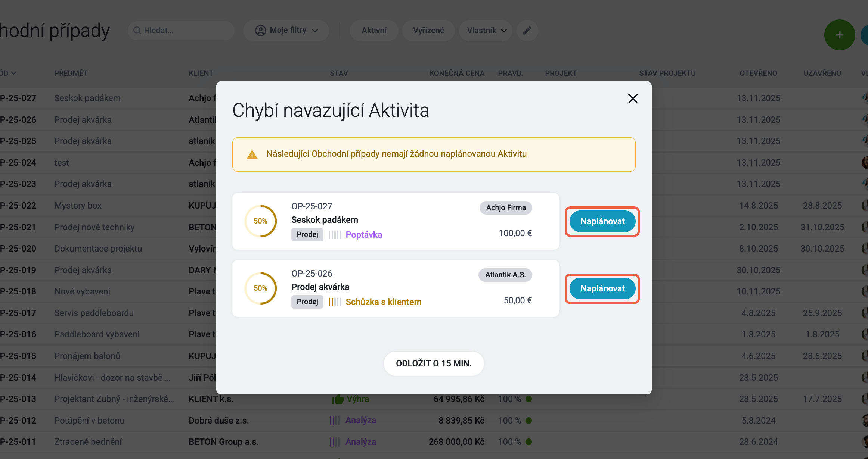Click the thumbs-up Výhra status icon

pyautogui.click(x=338, y=399)
